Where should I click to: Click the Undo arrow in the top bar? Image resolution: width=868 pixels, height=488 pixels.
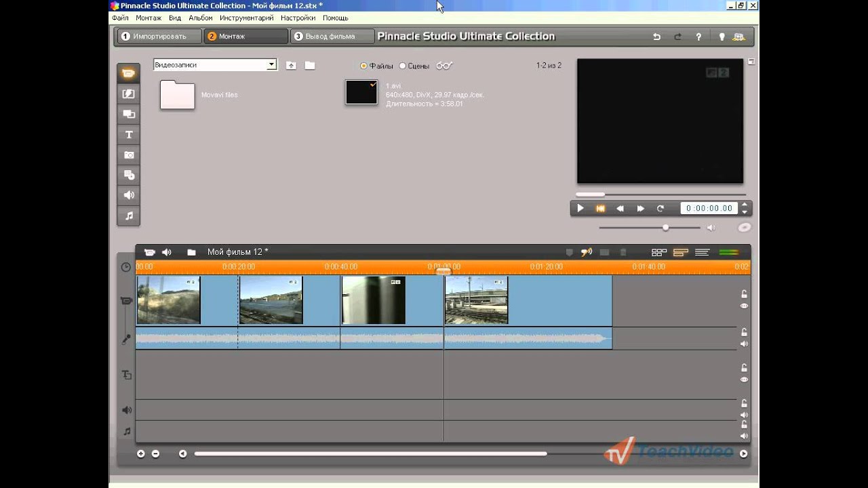[x=656, y=37]
